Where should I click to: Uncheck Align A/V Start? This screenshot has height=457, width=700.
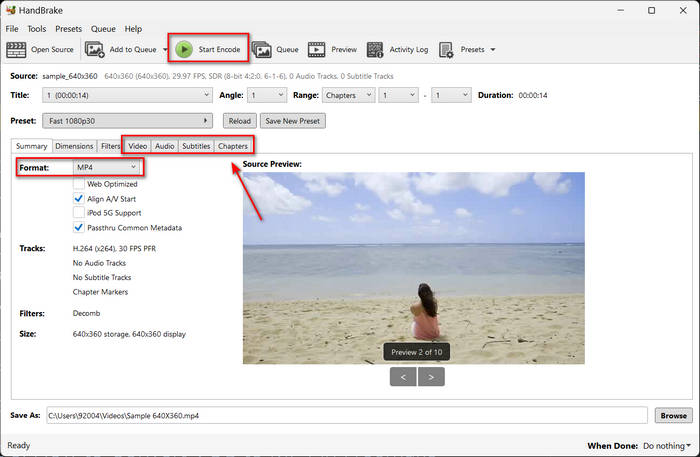tap(79, 199)
